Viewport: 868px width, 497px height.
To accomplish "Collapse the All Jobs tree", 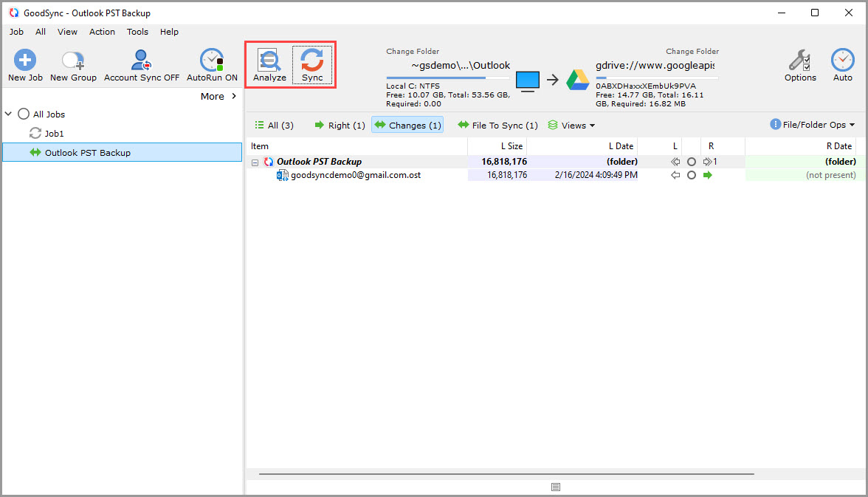I will [8, 114].
